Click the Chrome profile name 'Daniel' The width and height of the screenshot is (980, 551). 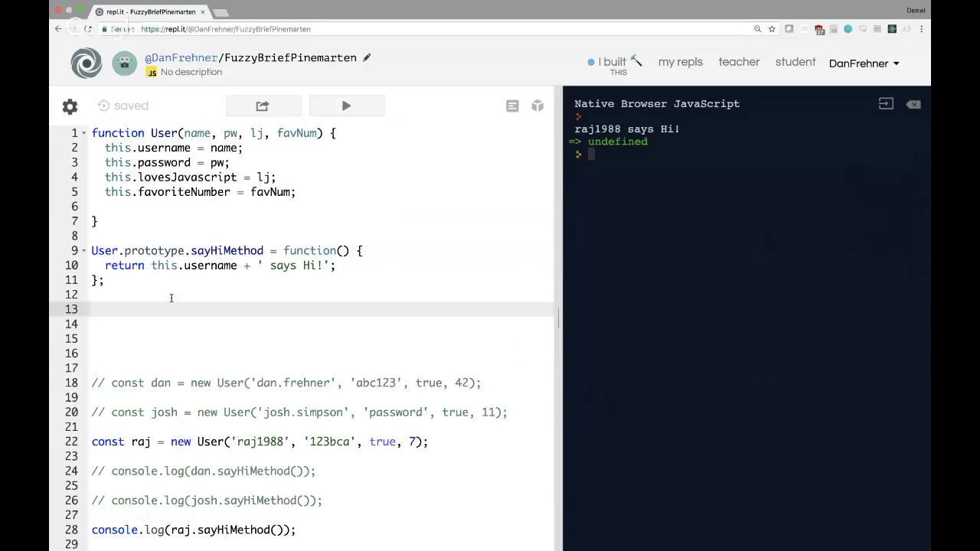916,11
